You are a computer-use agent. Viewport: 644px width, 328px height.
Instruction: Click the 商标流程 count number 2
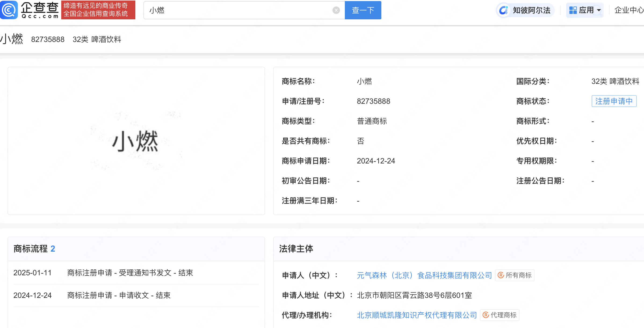coord(53,249)
